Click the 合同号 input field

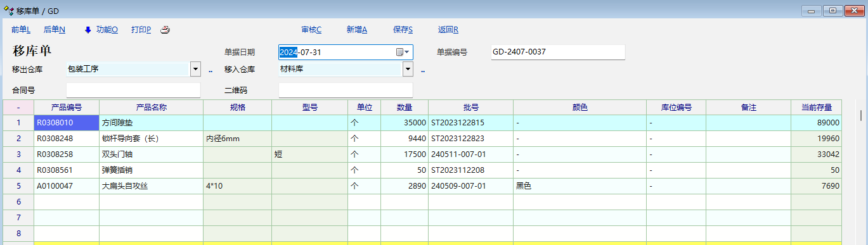(x=133, y=90)
